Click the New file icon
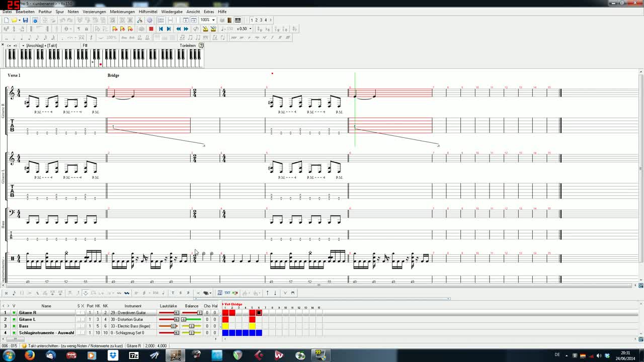The image size is (644, 362). coord(7,20)
